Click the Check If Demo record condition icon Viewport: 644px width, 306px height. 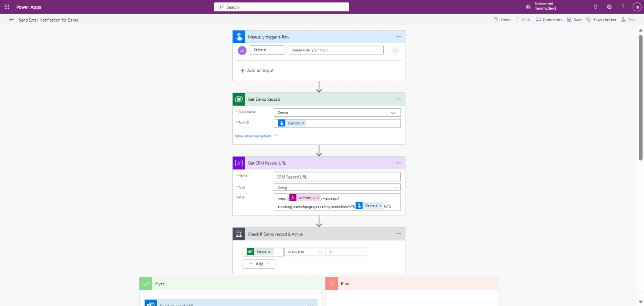[x=239, y=234]
